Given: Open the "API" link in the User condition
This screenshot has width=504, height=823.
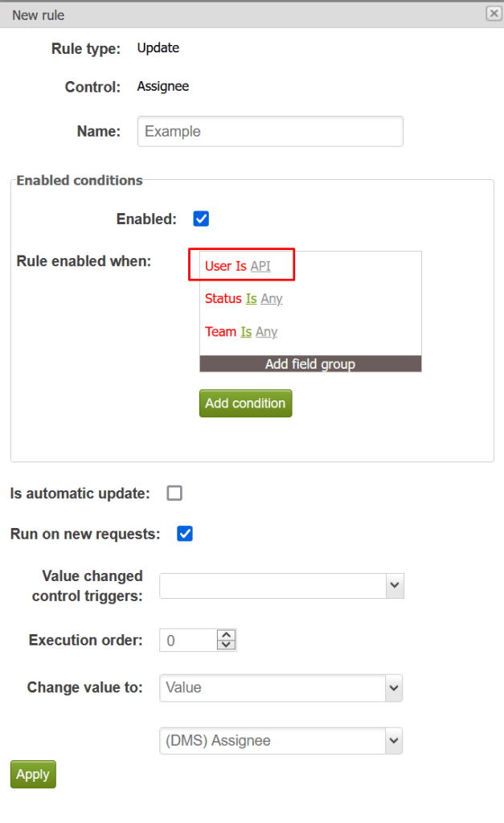Looking at the screenshot, I should click(260, 265).
